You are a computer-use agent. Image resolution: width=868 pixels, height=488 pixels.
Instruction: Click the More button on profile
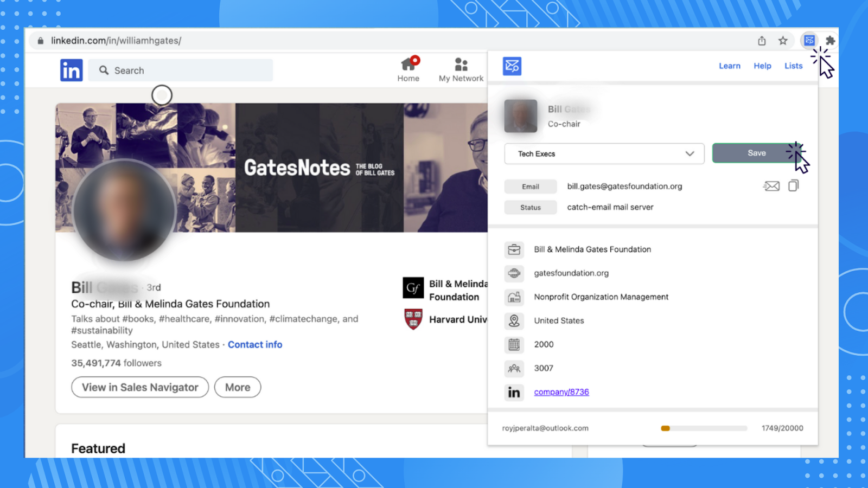pos(238,387)
